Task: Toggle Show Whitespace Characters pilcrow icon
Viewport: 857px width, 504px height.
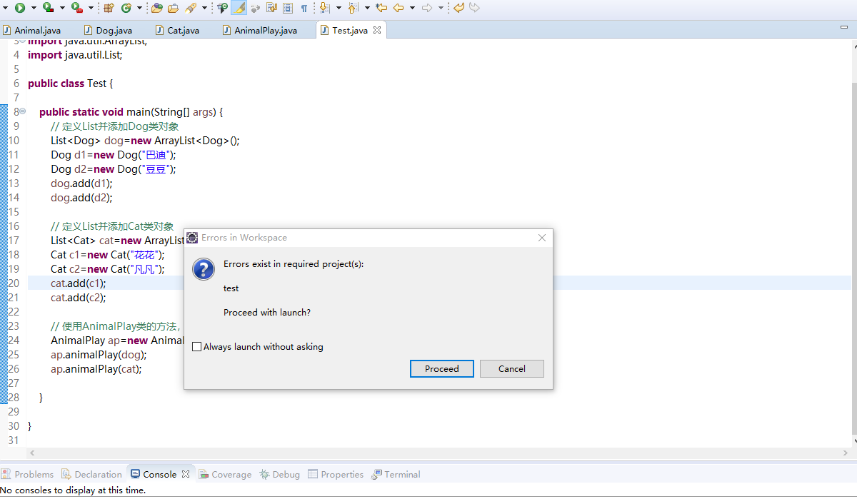Action: click(304, 8)
